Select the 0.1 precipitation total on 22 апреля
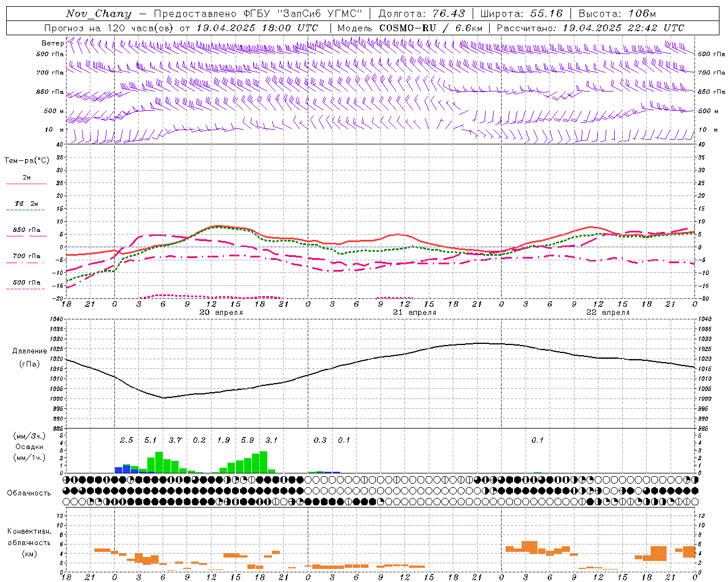728x582 pixels. 537,440
